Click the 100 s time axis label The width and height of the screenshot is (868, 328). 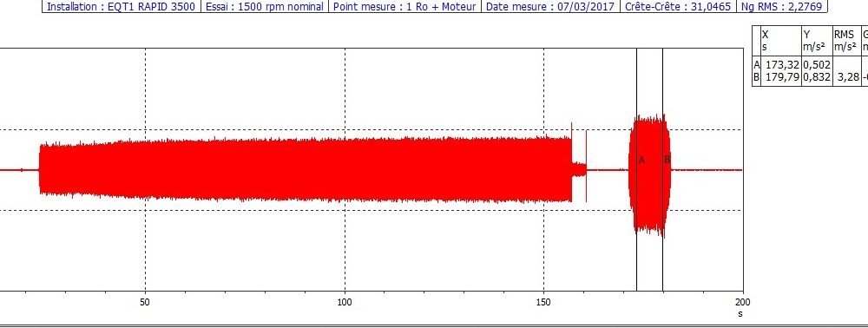point(345,303)
